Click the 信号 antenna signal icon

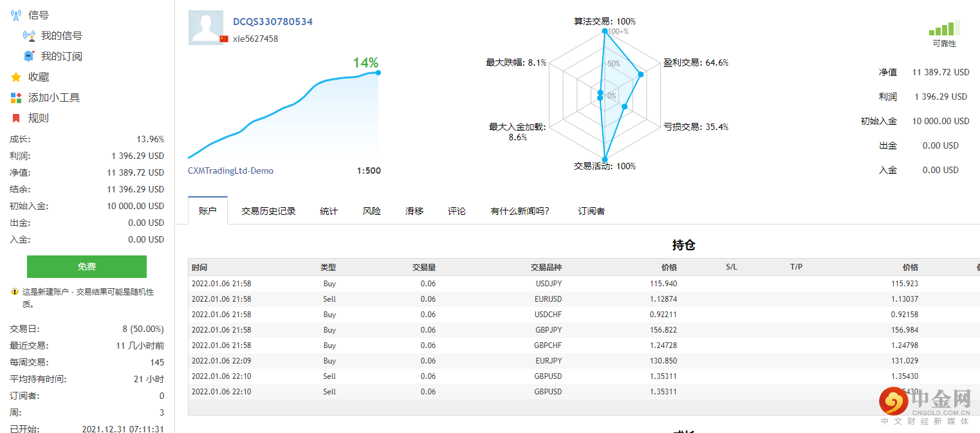tap(17, 14)
